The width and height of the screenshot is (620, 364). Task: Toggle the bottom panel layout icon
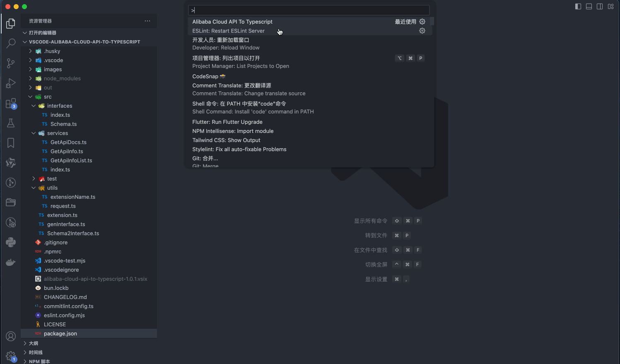[589, 7]
